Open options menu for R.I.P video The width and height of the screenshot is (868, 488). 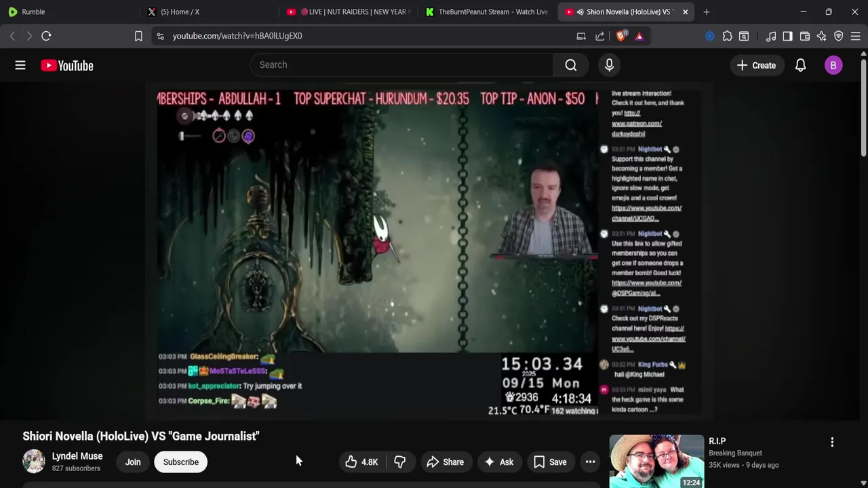tap(832, 442)
